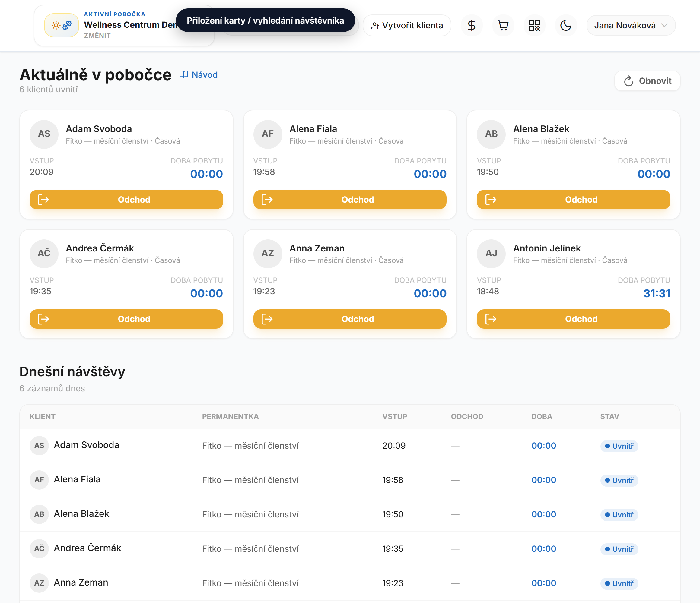Click ZMĚNIT to change the active branch
This screenshot has height=603, width=700.
(97, 36)
